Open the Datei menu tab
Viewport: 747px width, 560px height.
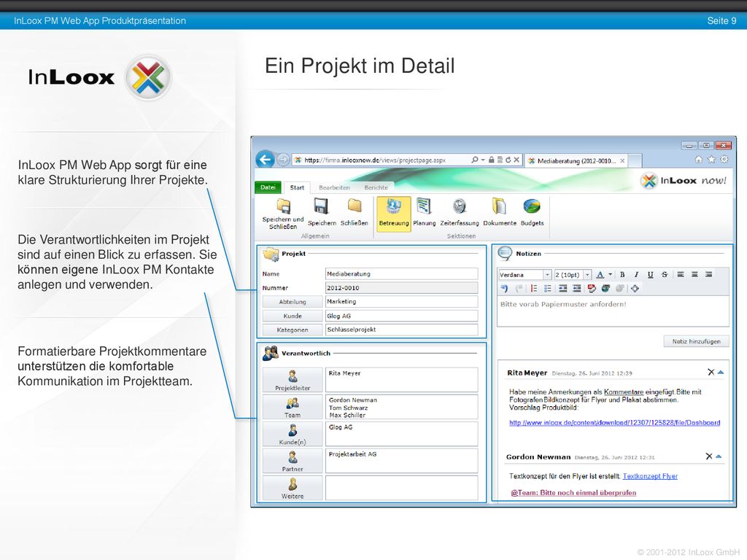[x=268, y=187]
